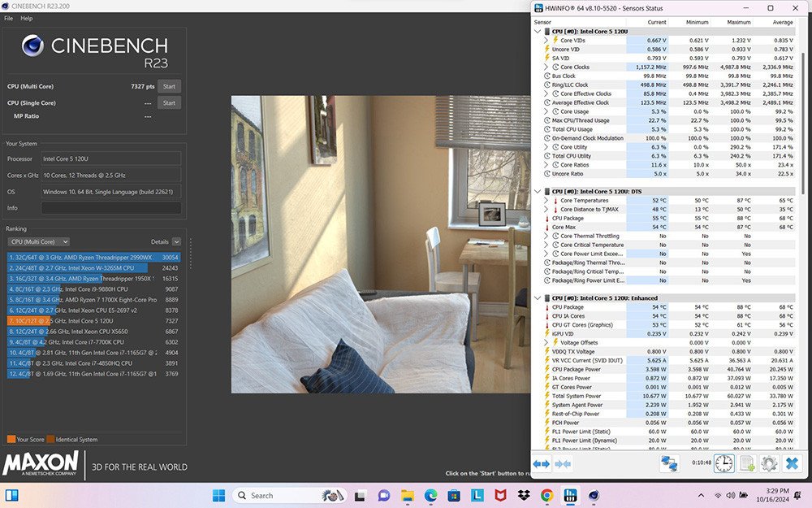This screenshot has height=508, width=812.
Task: Expand the Core Clocks sensor group
Action: (x=546, y=67)
